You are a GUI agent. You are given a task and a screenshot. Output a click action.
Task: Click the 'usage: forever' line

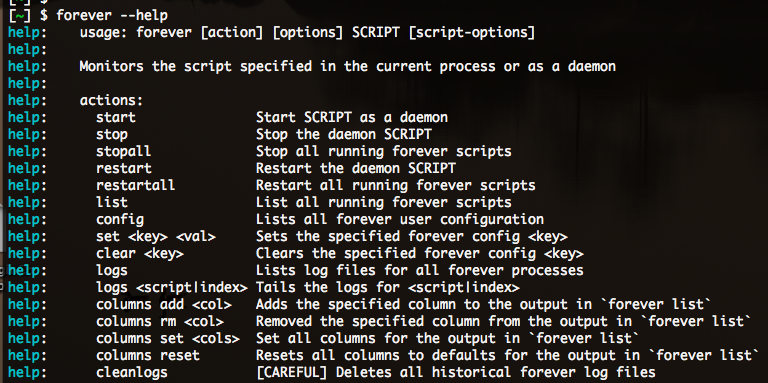[x=307, y=33]
